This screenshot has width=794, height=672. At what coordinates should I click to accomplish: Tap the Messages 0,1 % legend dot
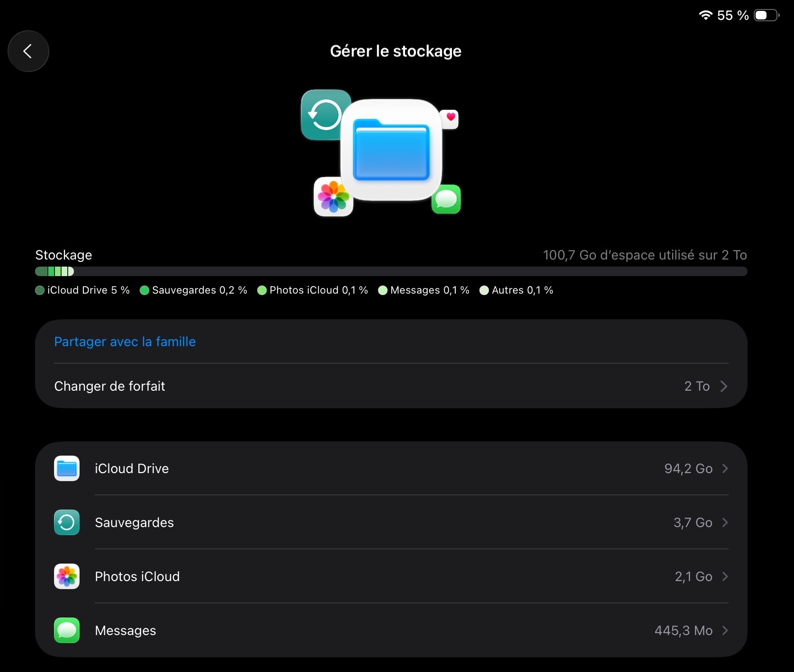coord(383,290)
